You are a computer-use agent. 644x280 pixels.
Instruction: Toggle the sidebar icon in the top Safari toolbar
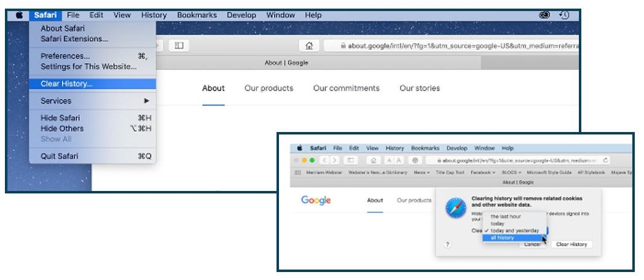click(x=179, y=45)
